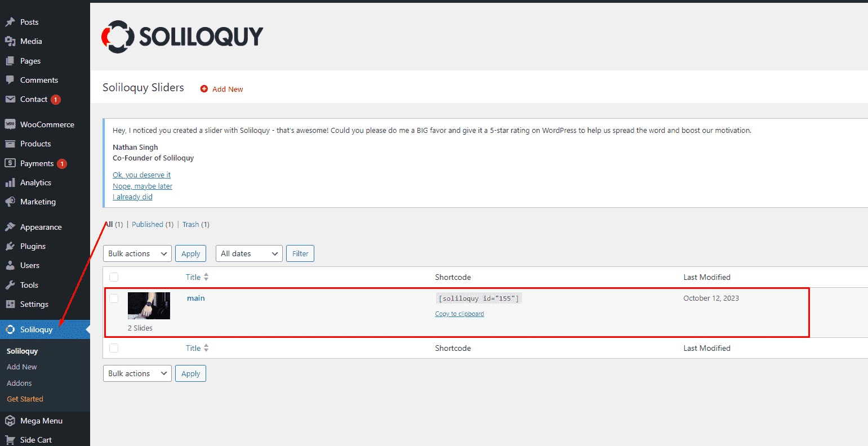Open Plugins via its plug icon
The height and width of the screenshot is (446, 868).
10,246
